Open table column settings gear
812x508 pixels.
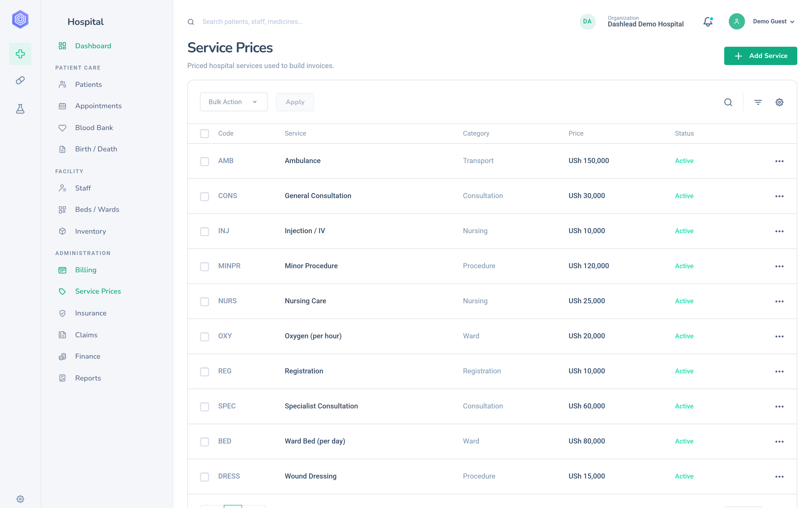(x=779, y=102)
